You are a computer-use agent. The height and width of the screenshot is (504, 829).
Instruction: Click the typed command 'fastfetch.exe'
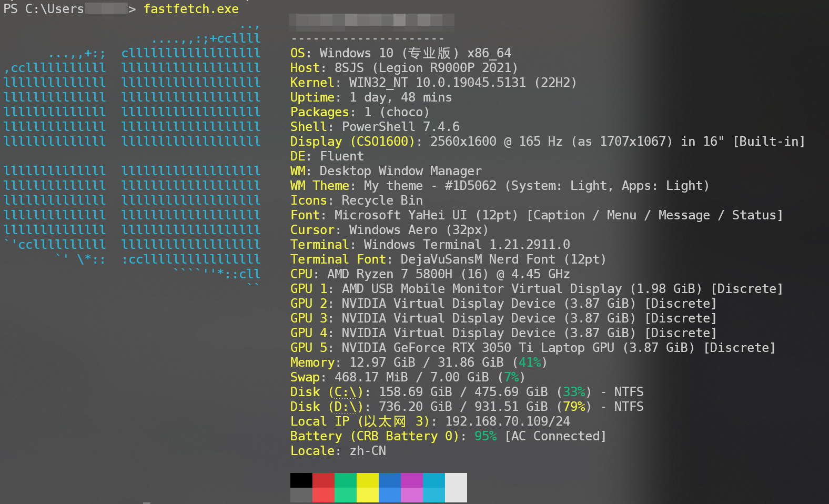click(191, 9)
